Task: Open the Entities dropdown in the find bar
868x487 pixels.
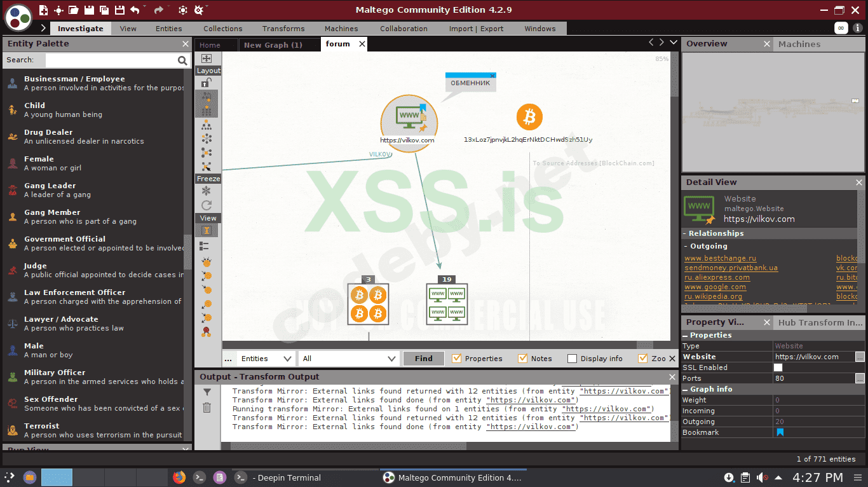Action: (x=266, y=359)
